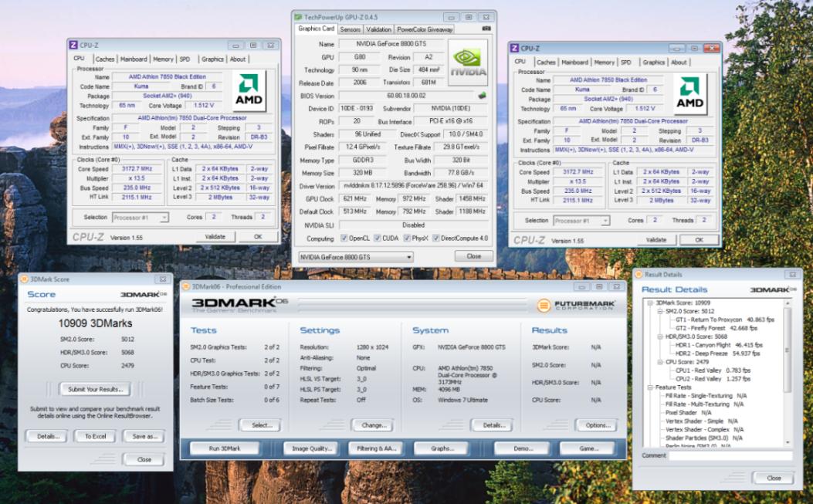Collapse the 3DMark Score: 10909 tree node
Viewport: 813px width, 504px height.
click(650, 303)
